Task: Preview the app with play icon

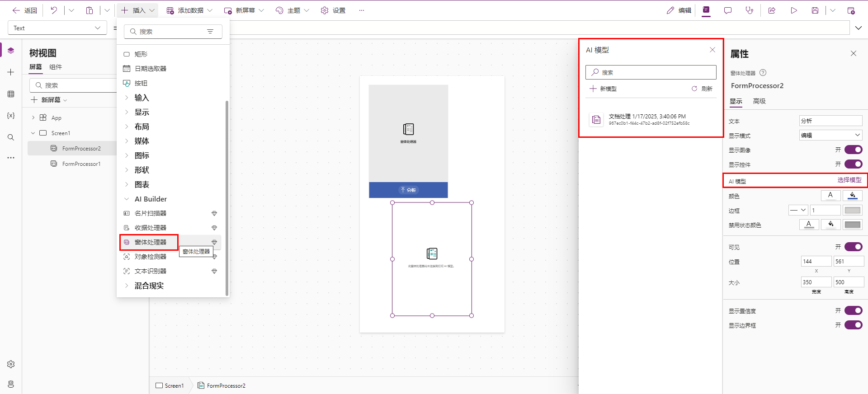Action: pyautogui.click(x=794, y=10)
